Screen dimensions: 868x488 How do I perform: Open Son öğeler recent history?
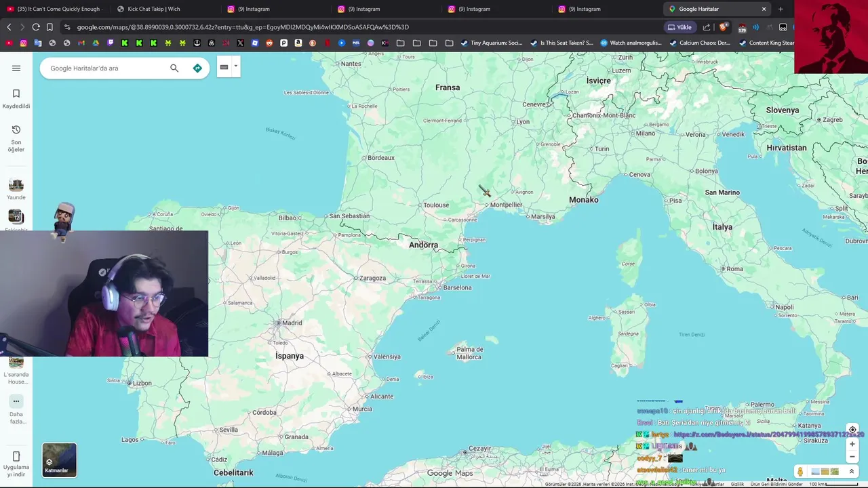coord(16,138)
